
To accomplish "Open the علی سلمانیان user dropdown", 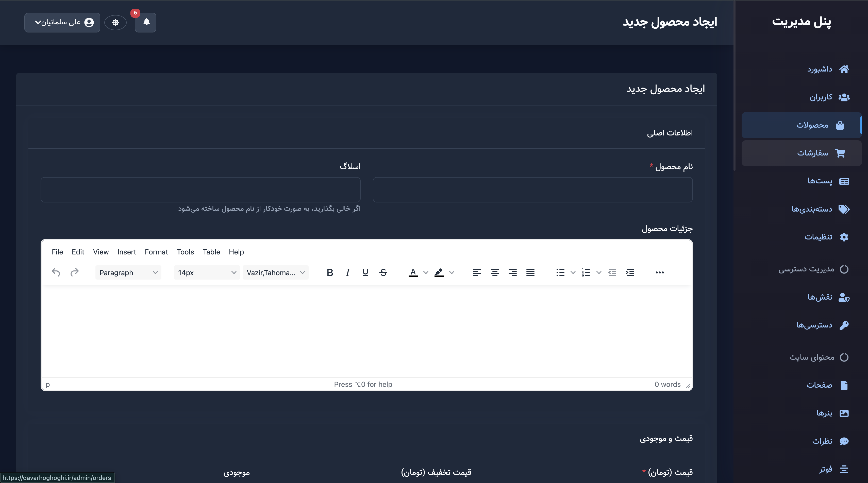I will click(62, 22).
